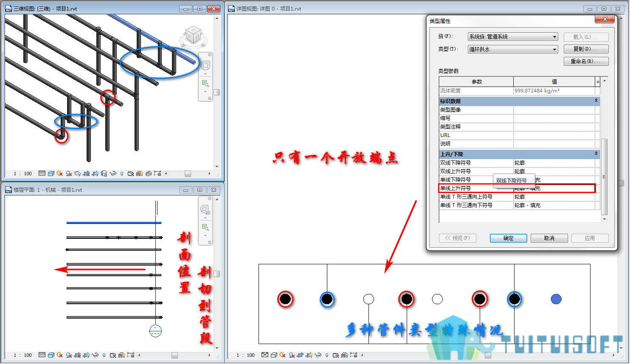630x364 pixels.
Task: Click Reveal Hidden Elements bulb in 3D view
Action: pyautogui.click(x=122, y=174)
